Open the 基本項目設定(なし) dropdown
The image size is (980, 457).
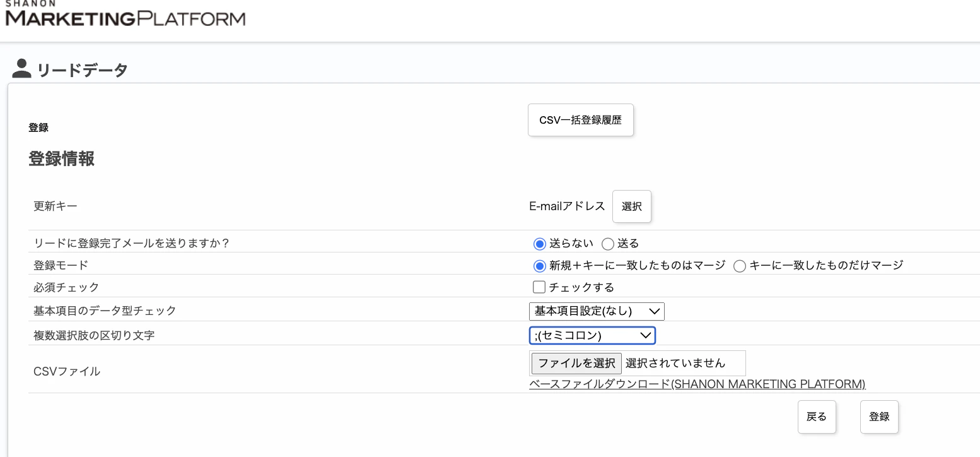pos(597,311)
